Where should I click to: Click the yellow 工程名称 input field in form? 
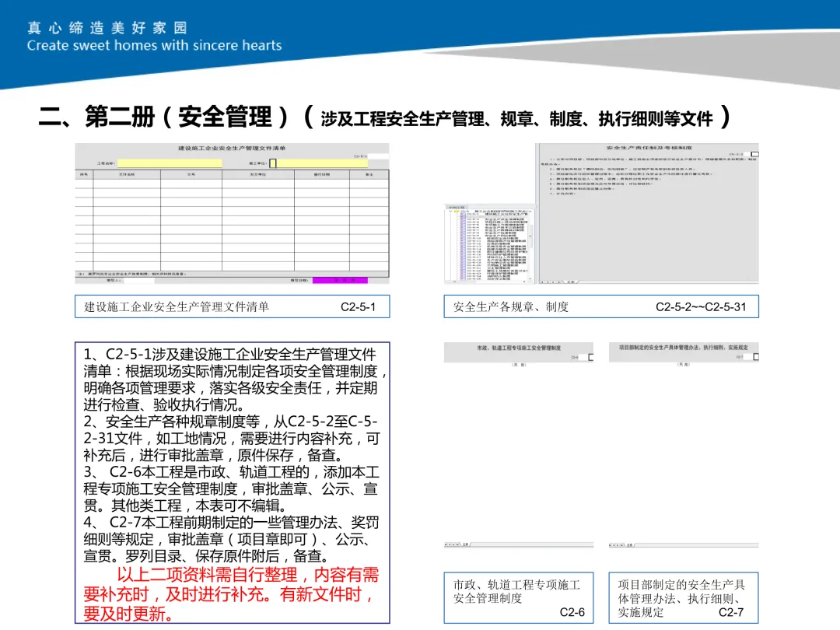click(170, 163)
